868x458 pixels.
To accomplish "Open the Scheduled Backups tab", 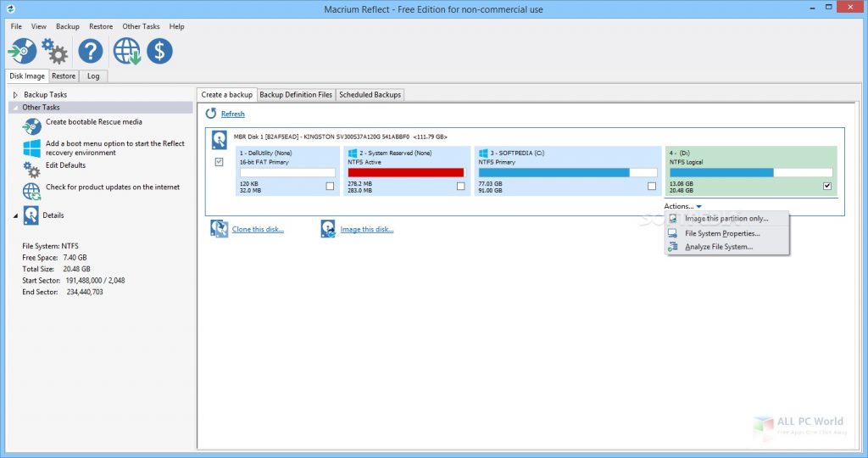I will coord(370,95).
